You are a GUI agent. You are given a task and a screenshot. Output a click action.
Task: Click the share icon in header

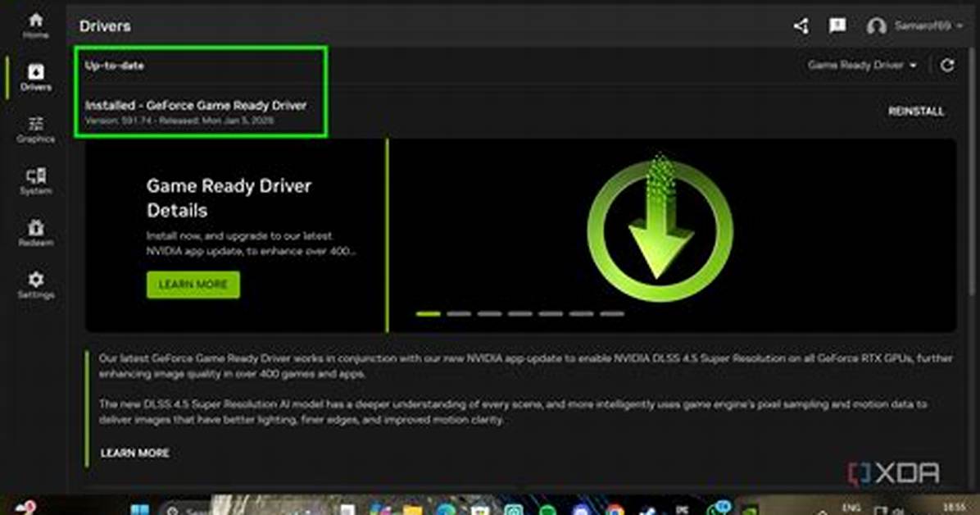[801, 25]
